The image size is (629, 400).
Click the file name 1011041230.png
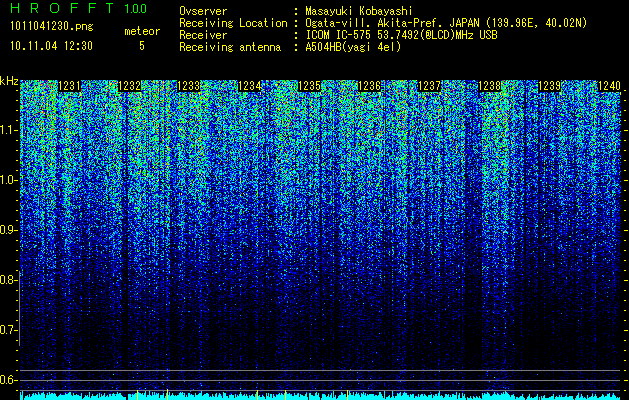pyautogui.click(x=52, y=27)
